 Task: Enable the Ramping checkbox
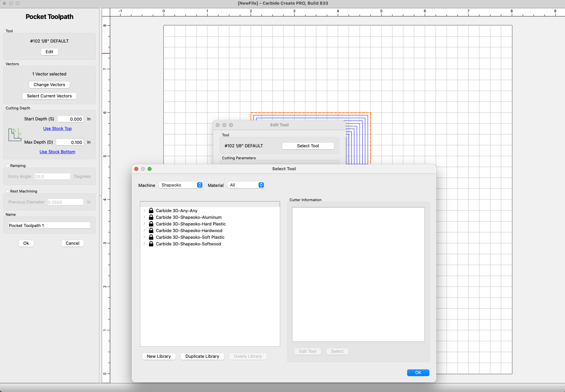(8, 166)
